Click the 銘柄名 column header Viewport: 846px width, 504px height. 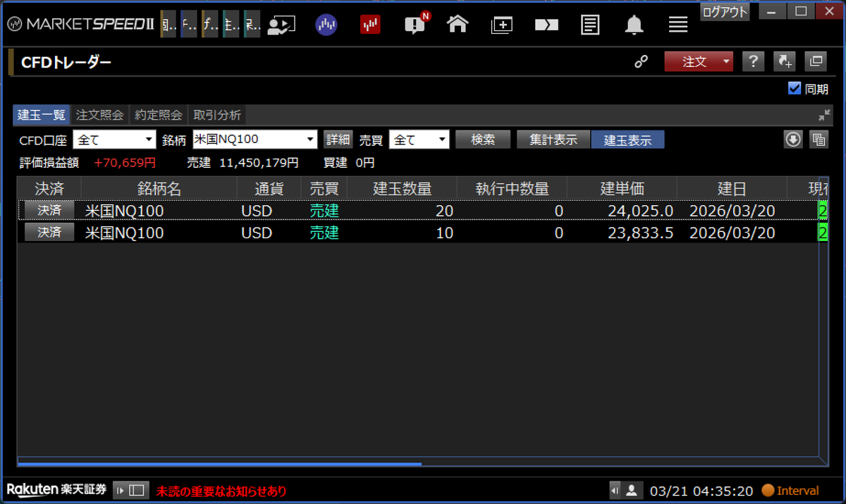pos(159,189)
